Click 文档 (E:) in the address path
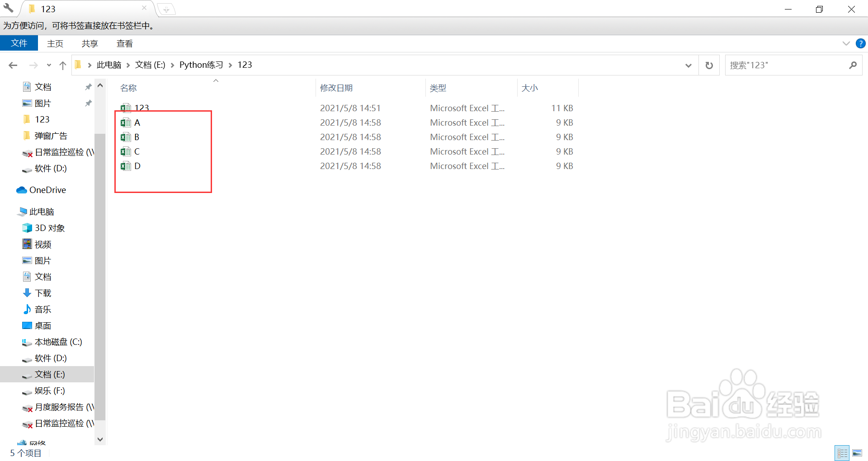868x461 pixels. [150, 65]
